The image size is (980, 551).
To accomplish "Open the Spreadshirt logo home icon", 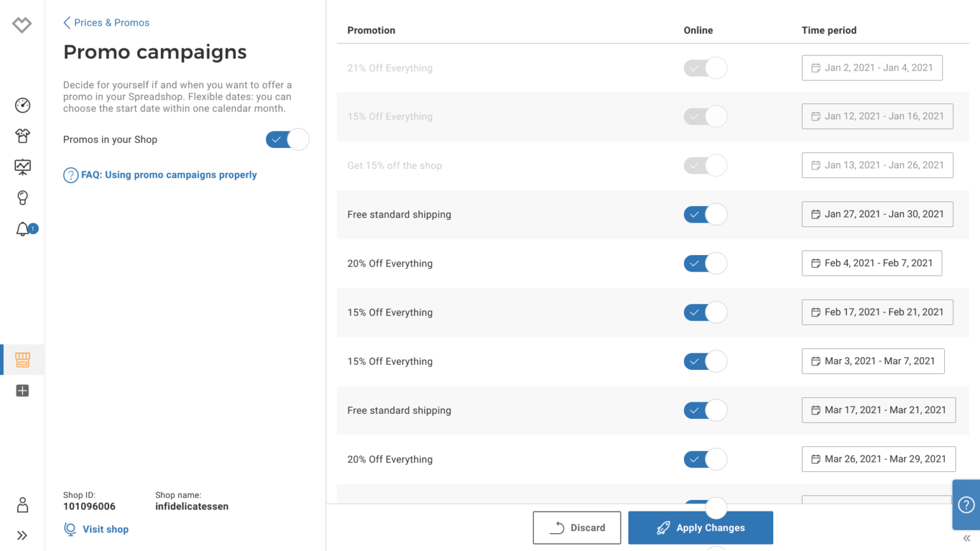I will [22, 24].
